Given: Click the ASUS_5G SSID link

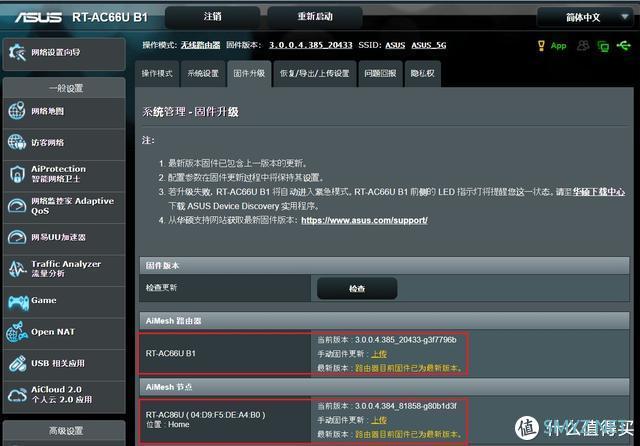Looking at the screenshot, I should pyautogui.click(x=429, y=45).
